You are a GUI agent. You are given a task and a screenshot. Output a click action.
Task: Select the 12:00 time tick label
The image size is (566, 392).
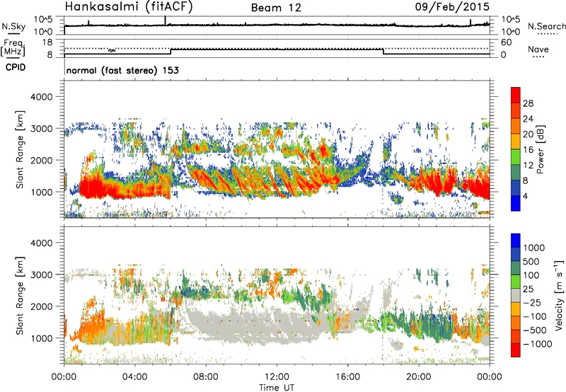(277, 377)
